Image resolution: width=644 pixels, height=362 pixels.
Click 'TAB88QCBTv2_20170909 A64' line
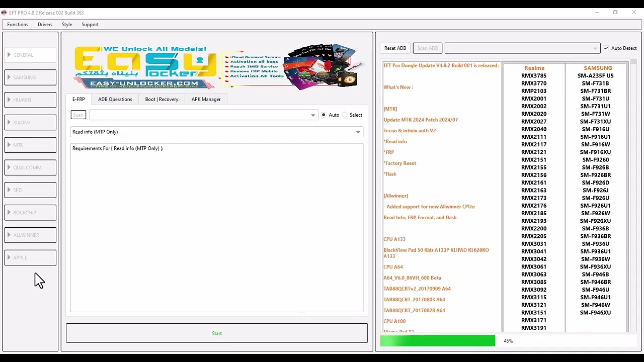click(417, 289)
